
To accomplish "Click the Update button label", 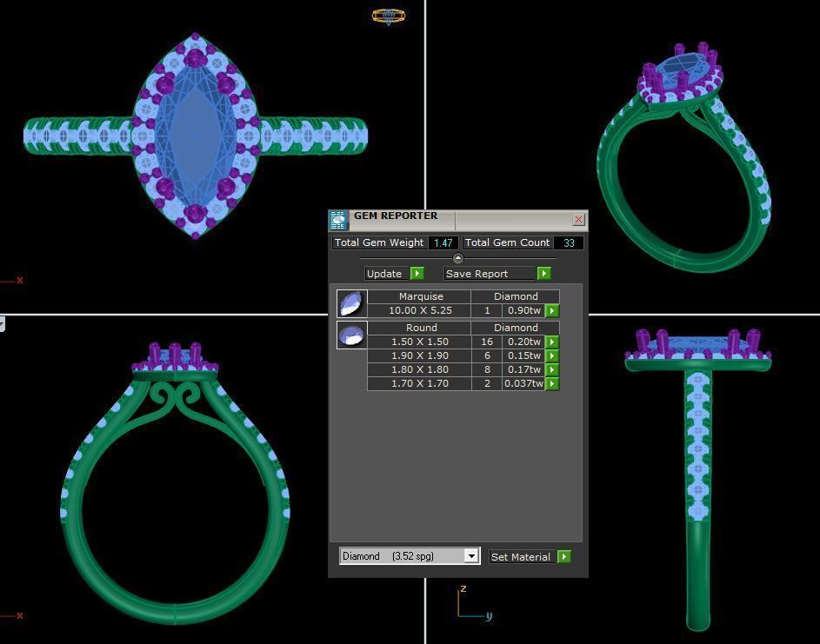I will tap(384, 274).
